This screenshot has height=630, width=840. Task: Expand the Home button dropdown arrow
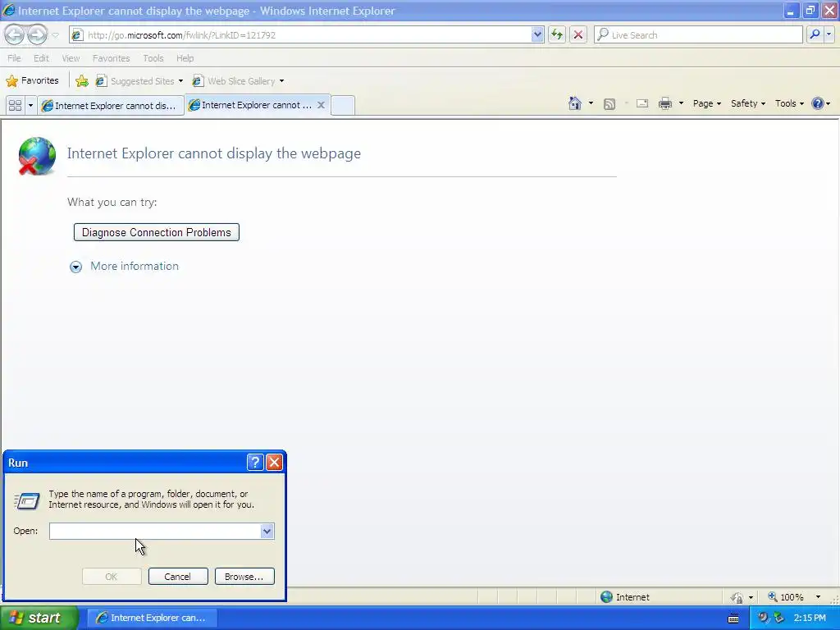pos(591,103)
